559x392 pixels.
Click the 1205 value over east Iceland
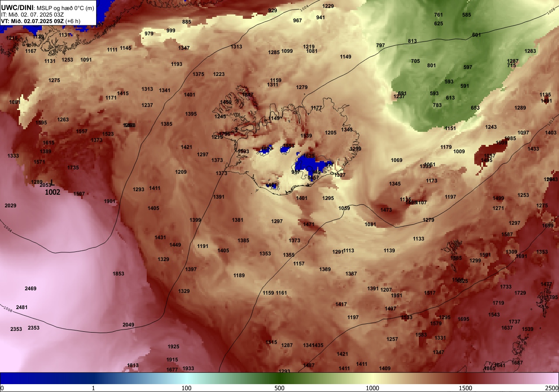pyautogui.click(x=331, y=133)
